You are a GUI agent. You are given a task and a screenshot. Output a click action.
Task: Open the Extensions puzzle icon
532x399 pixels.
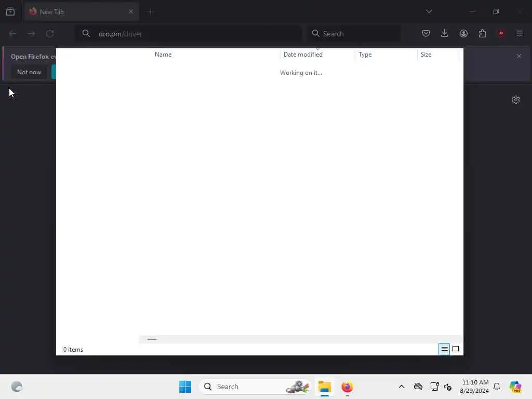point(482,33)
